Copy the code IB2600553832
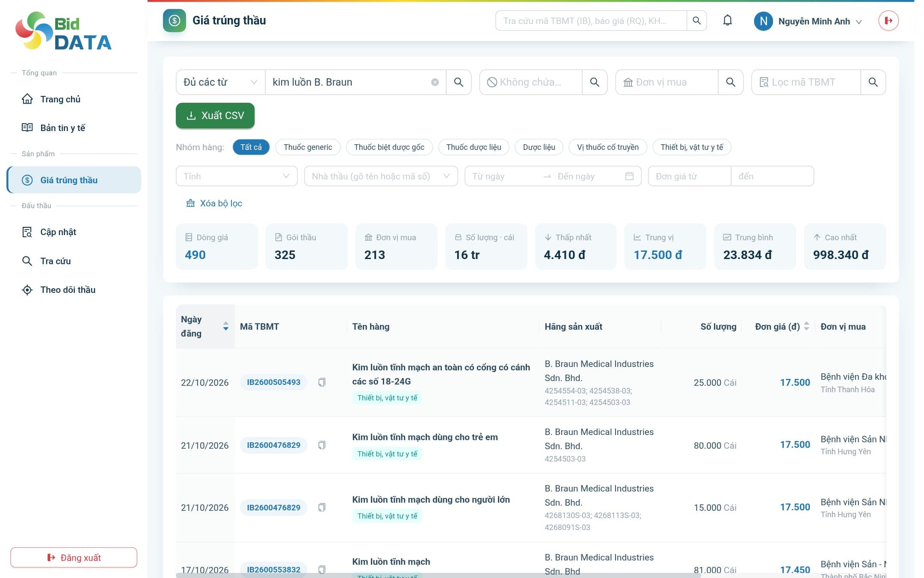The image size is (924, 578). pos(322,569)
